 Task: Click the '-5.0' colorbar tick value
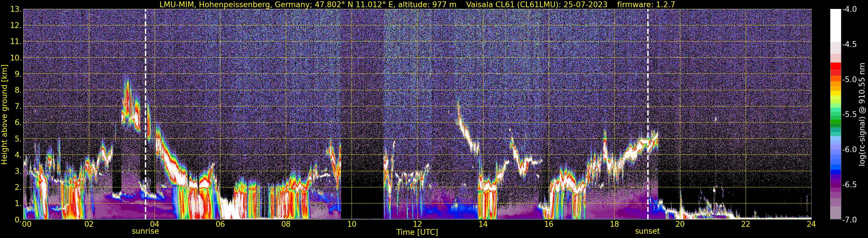pos(849,80)
